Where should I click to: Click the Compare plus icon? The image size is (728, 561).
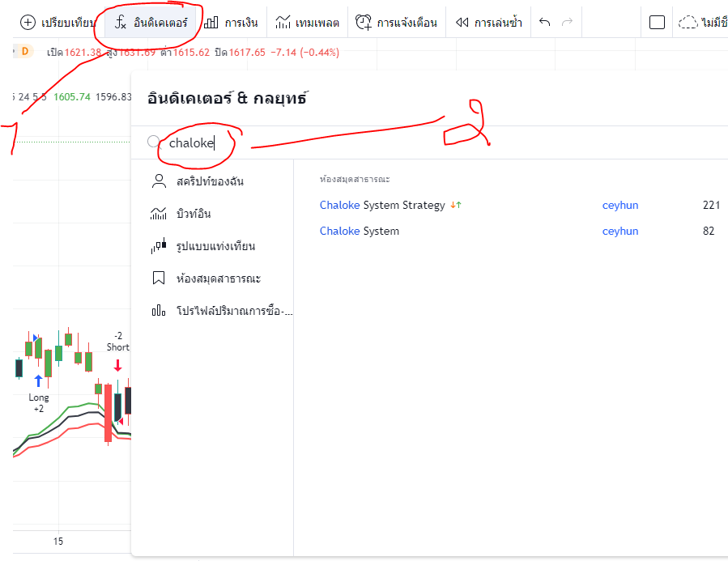click(x=28, y=23)
